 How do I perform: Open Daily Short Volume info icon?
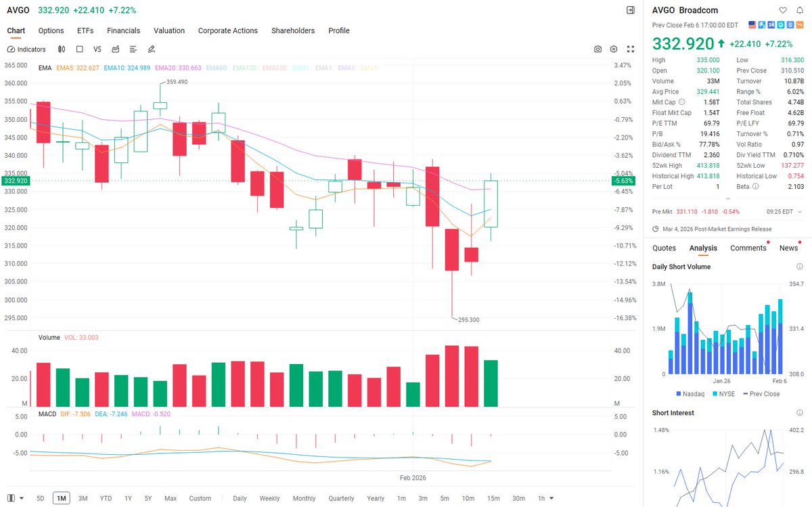800,267
